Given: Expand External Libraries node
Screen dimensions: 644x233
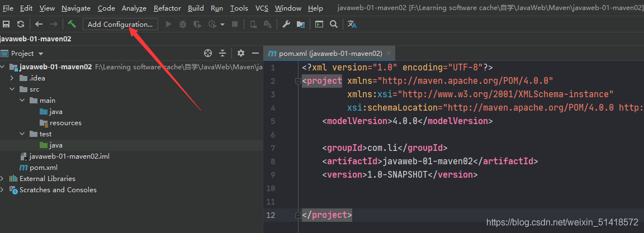Looking at the screenshot, I should click(x=2, y=178).
